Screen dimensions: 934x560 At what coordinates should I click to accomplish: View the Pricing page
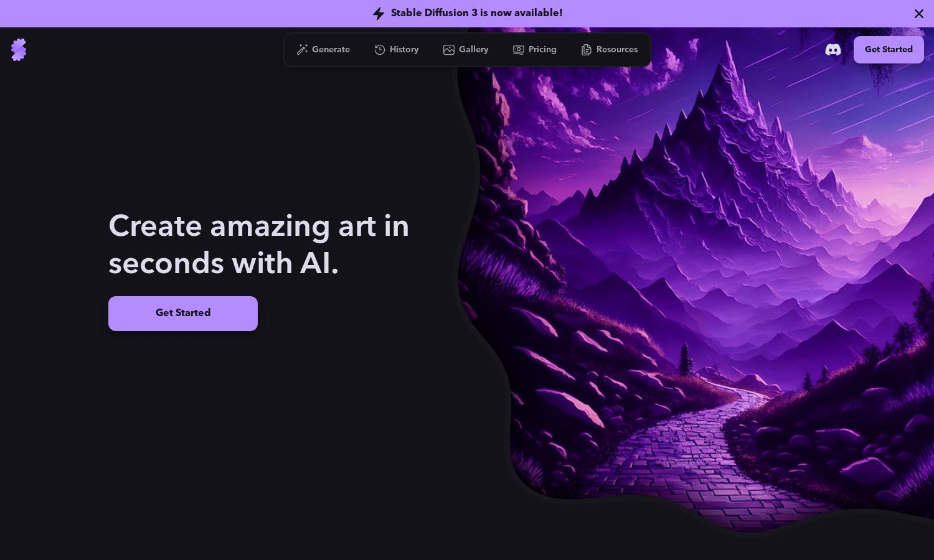(x=535, y=50)
